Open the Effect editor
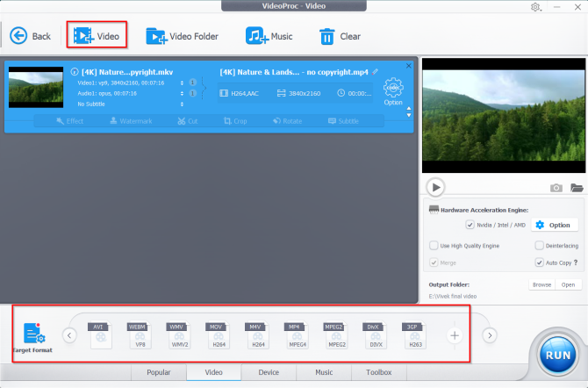This screenshot has width=588, height=388. point(69,121)
